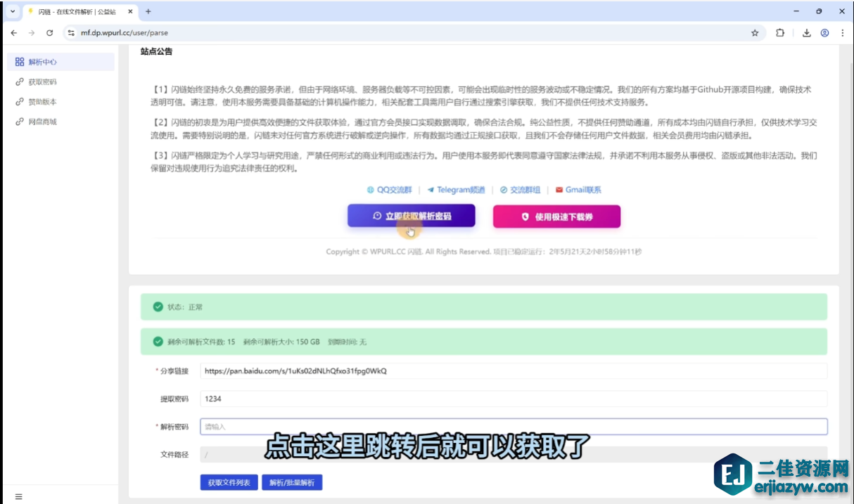Image resolution: width=854 pixels, height=504 pixels.
Task: Click the Telegram paper-plane icon
Action: (431, 189)
